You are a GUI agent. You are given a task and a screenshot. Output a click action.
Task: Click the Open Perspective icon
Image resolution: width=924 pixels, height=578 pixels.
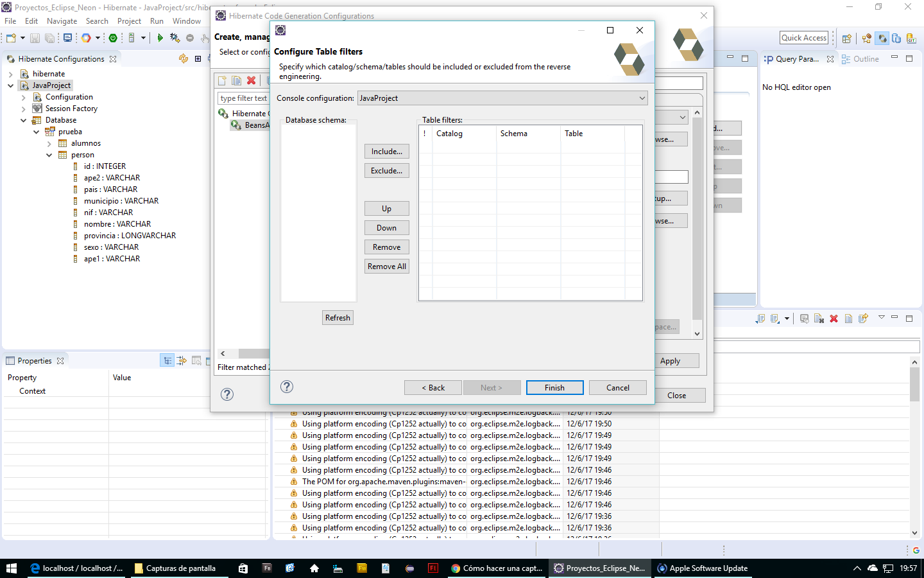pos(846,39)
